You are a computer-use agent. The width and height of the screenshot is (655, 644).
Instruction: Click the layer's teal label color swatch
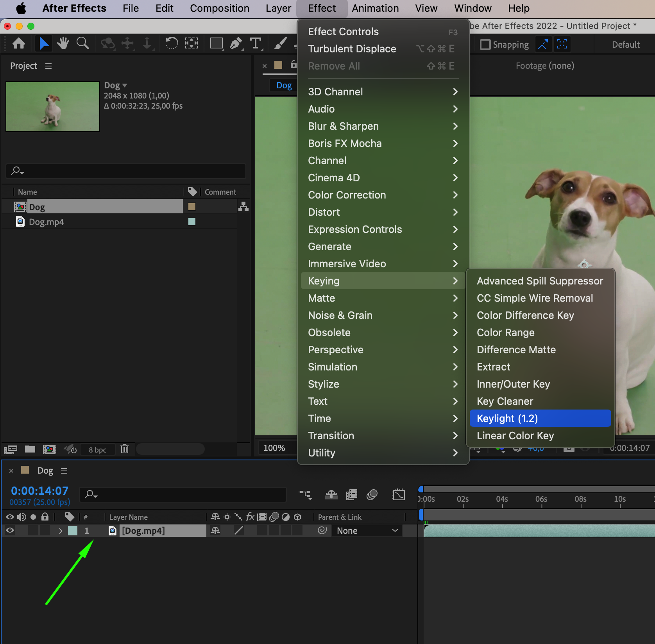click(73, 531)
